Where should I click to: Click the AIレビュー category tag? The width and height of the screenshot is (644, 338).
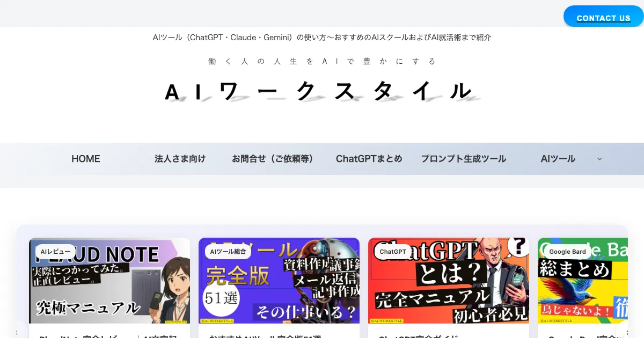click(x=55, y=252)
